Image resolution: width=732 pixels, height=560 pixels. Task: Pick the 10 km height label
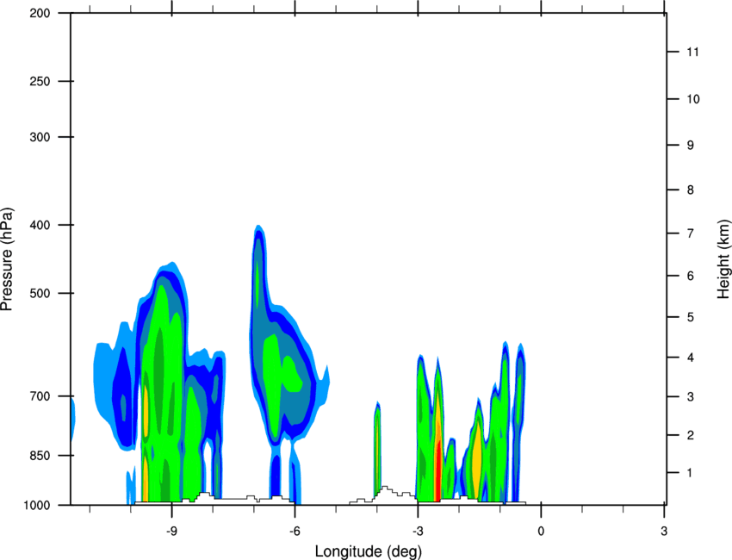[x=693, y=99]
